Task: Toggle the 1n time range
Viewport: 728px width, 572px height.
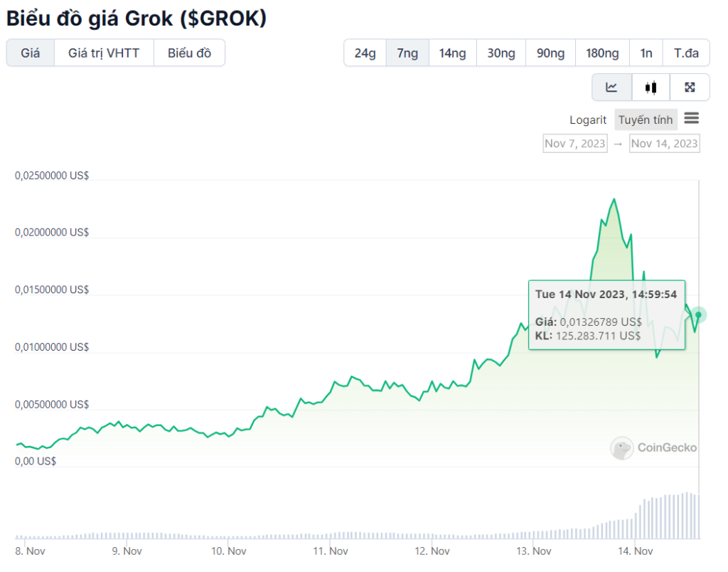Action: click(646, 53)
